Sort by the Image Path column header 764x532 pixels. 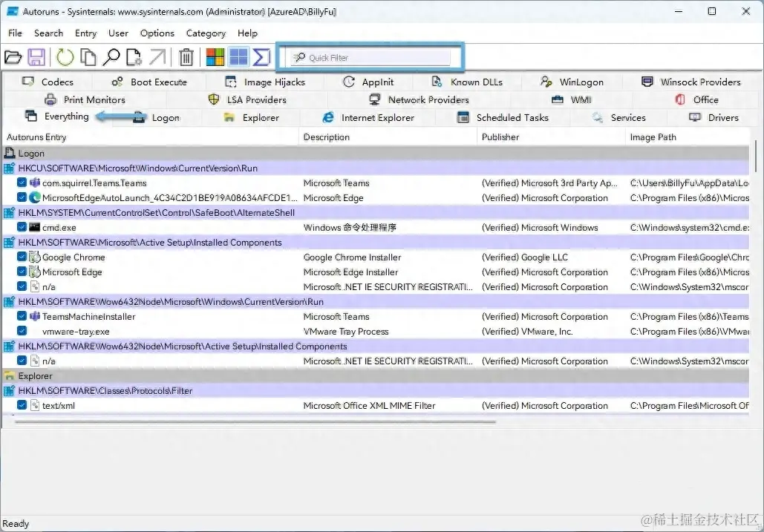(688, 137)
